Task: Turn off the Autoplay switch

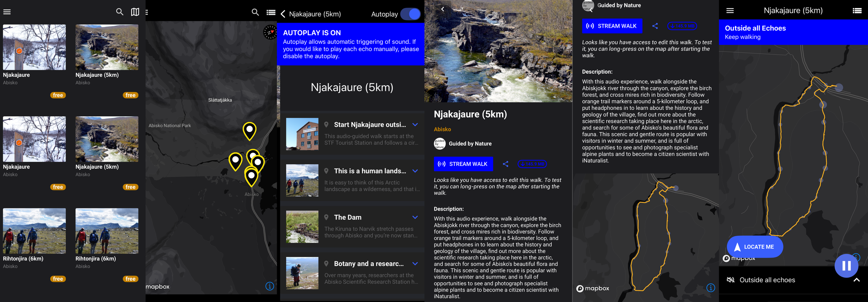Action: [410, 14]
